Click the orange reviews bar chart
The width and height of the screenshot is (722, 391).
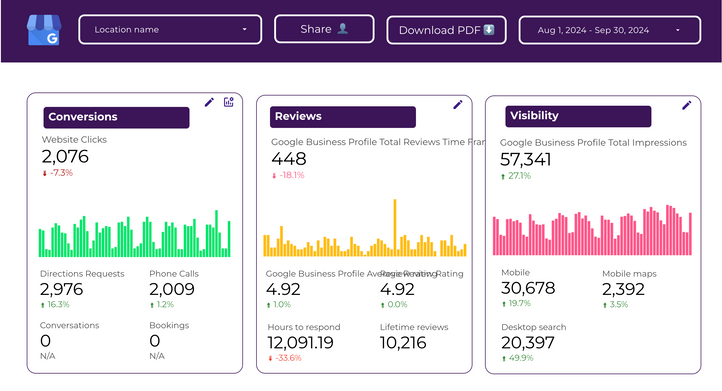tap(365, 228)
